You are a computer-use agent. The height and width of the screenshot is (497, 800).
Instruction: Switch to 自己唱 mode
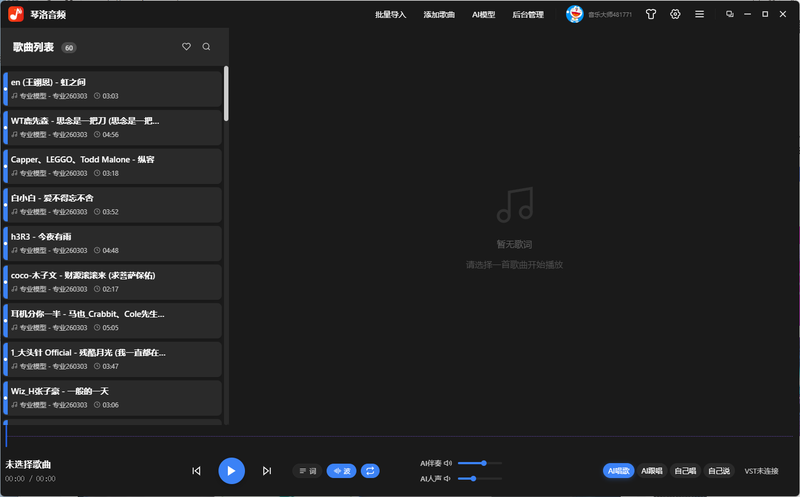685,470
